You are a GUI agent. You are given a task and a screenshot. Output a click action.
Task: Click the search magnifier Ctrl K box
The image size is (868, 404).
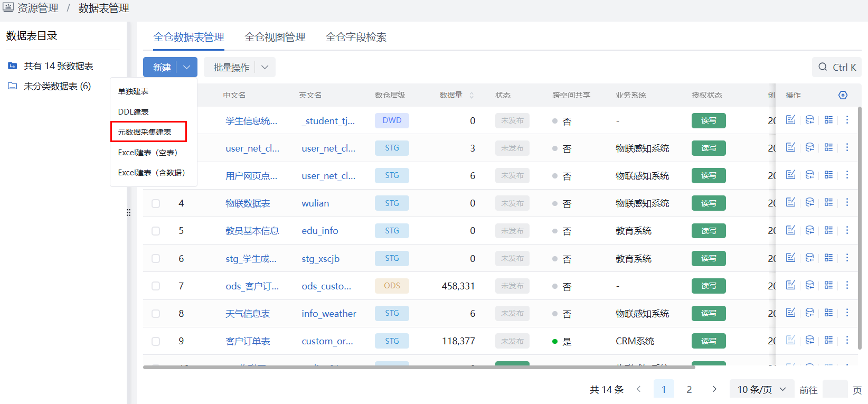(837, 67)
